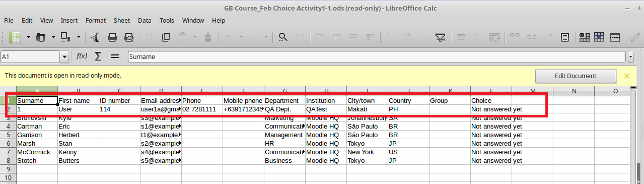The height and width of the screenshot is (184, 644).
Task: Select the cell containing McCormick
Action: click(x=37, y=152)
